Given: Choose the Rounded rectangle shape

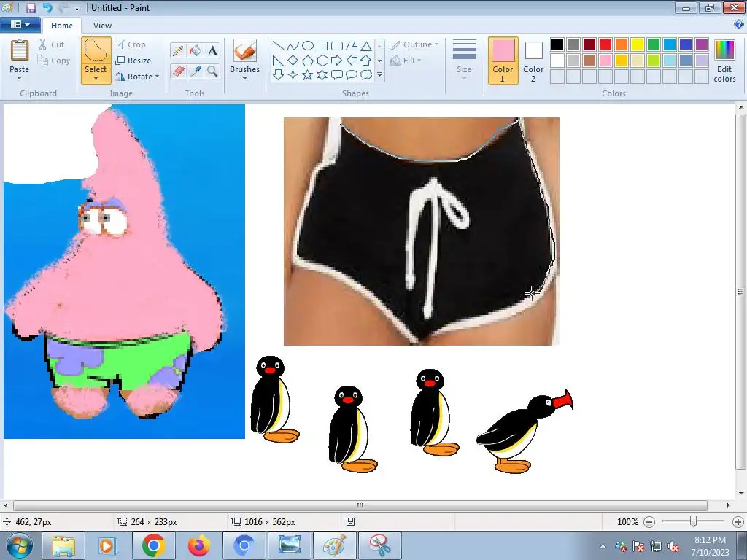Looking at the screenshot, I should pyautogui.click(x=337, y=46).
